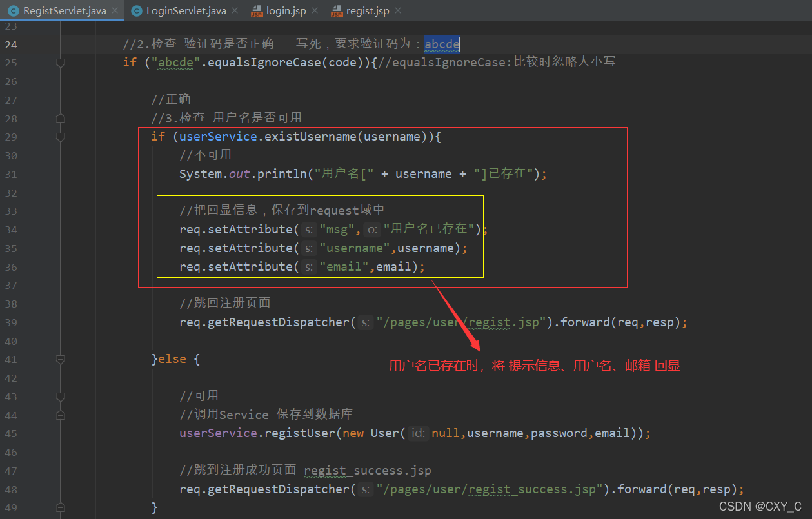This screenshot has width=812, height=519.
Task: Click the highlighted abcde text in line 24 comment
Action: [x=442, y=44]
